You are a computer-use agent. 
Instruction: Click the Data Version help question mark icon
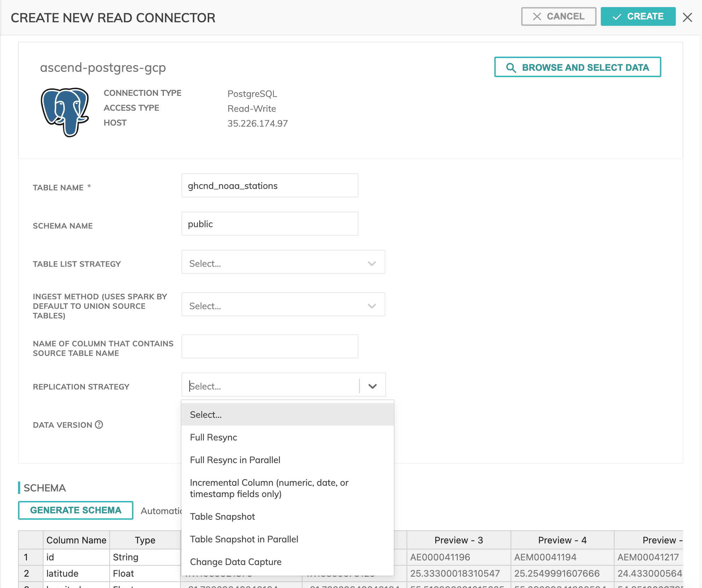pos(99,425)
